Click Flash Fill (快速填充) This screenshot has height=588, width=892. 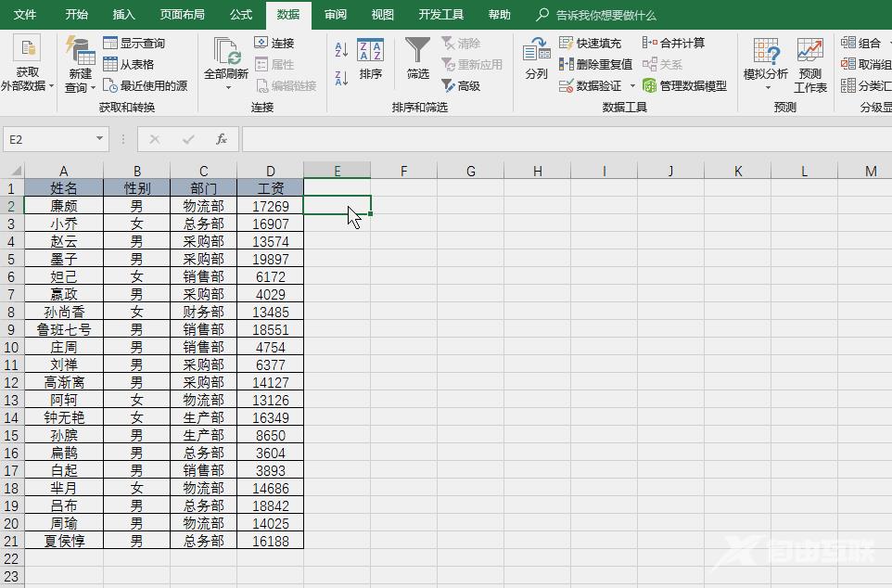click(590, 43)
